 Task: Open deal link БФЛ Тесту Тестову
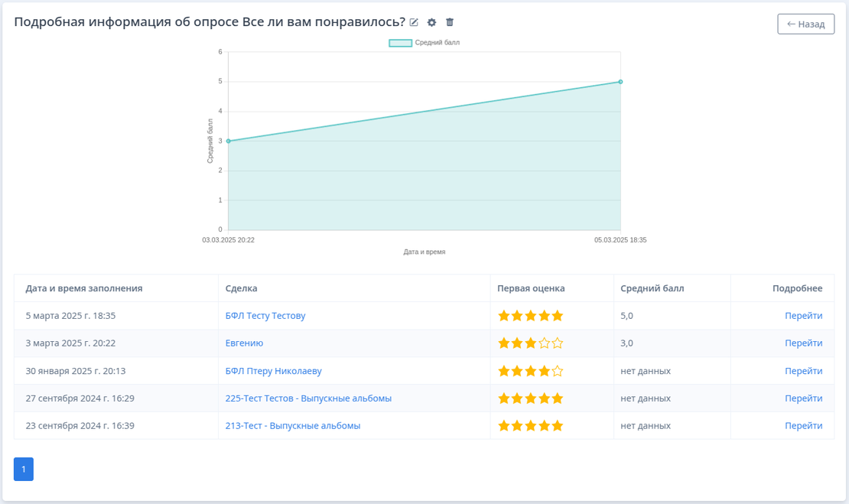[265, 316]
